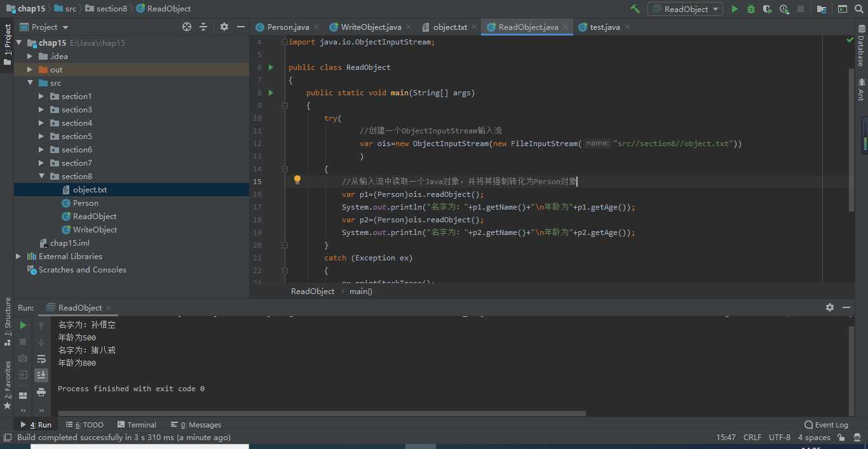This screenshot has width=868, height=449.
Task: Open Project panel settings gear
Action: click(224, 27)
